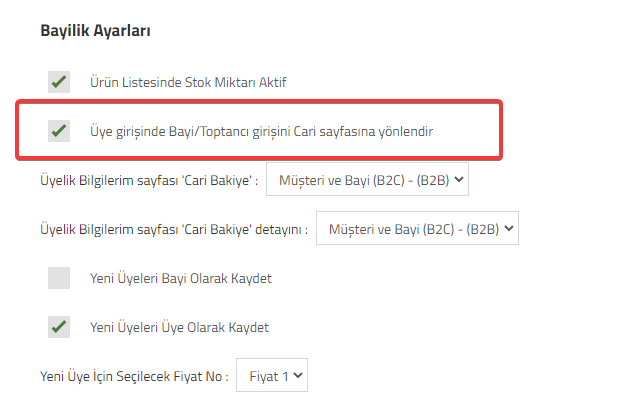Click the Yeni Üyeleri Üye Olarak Kaydet label
This screenshot has width=630, height=402.
click(x=179, y=327)
